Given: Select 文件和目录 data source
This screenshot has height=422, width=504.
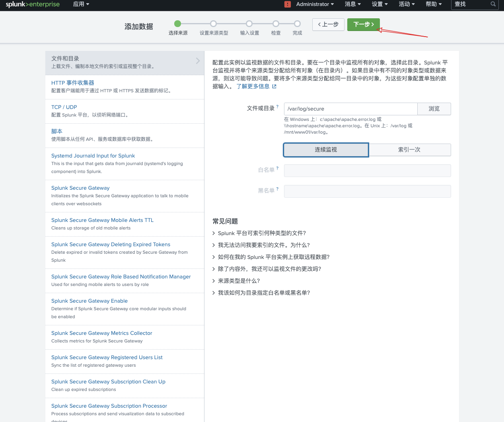Looking at the screenshot, I should 125,63.
